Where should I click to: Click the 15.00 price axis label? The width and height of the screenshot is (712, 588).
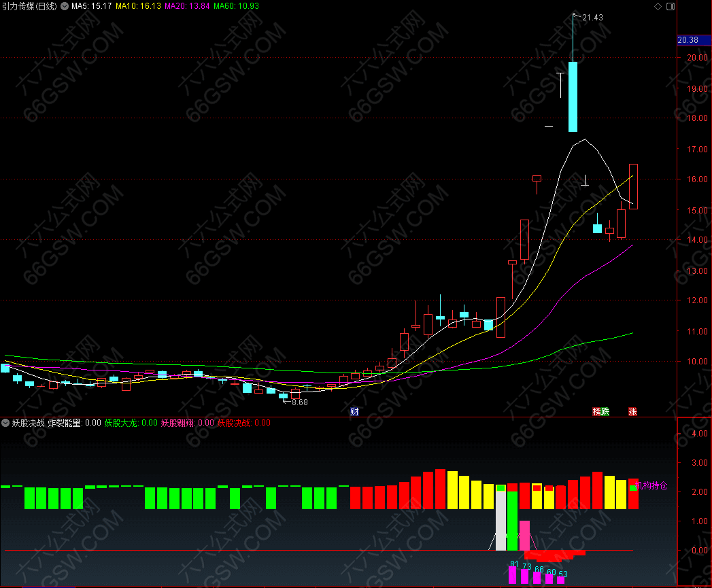coord(697,211)
